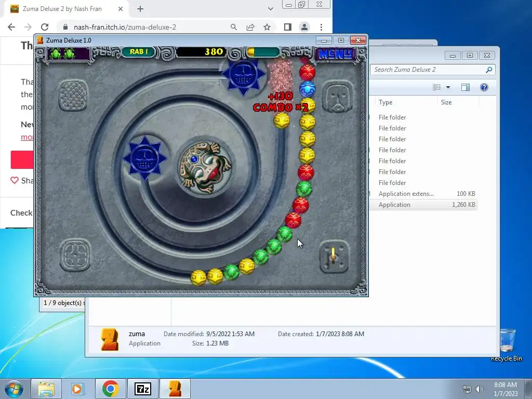
Task: Open the Windows Start menu
Action: pos(13,389)
